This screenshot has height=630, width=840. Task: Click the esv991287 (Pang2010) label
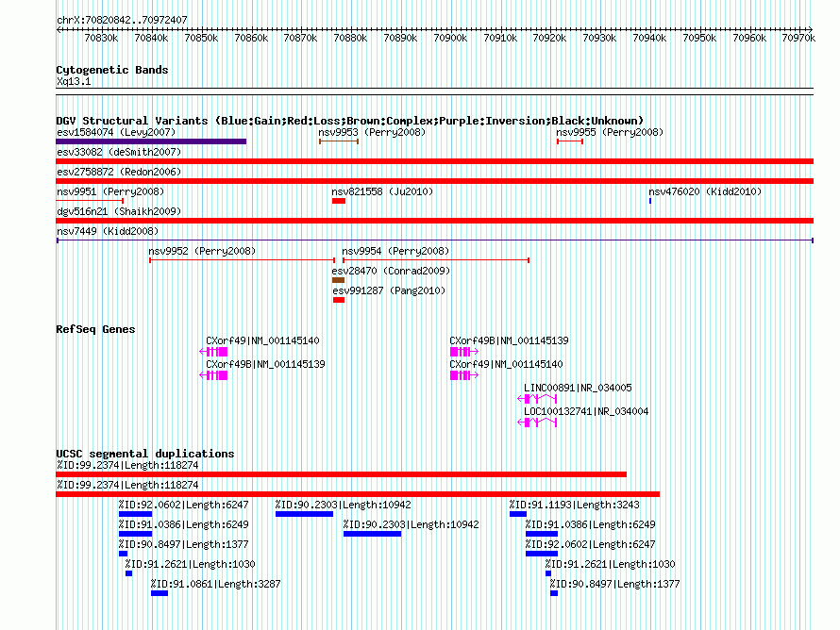click(389, 290)
